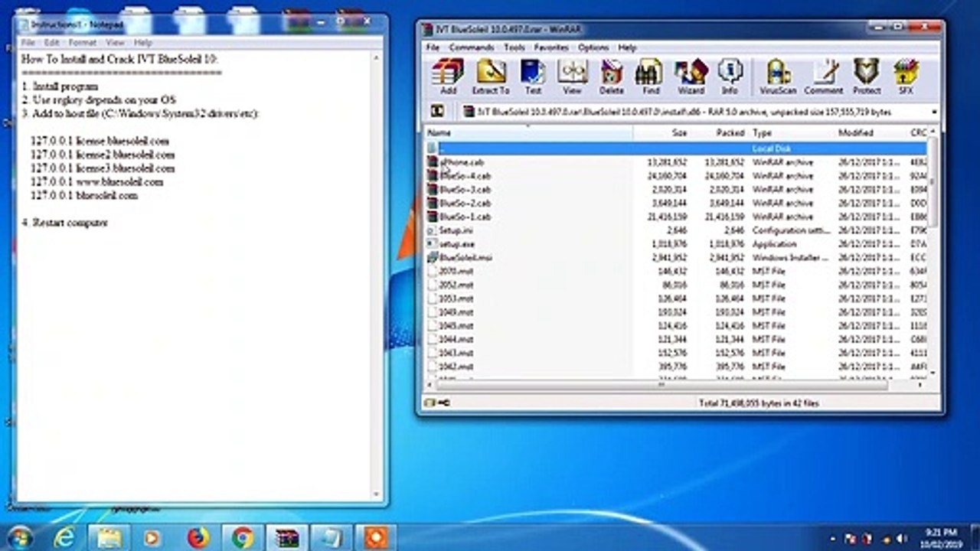The width and height of the screenshot is (980, 551).
Task: Click the SFX toolbar icon
Action: (x=906, y=77)
